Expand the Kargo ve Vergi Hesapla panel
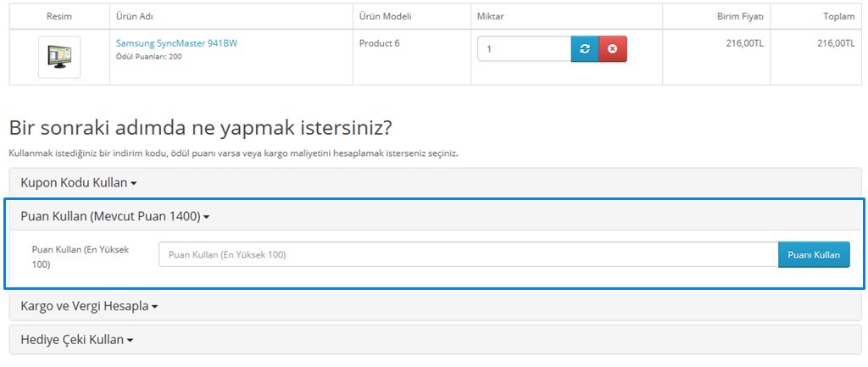 click(85, 306)
